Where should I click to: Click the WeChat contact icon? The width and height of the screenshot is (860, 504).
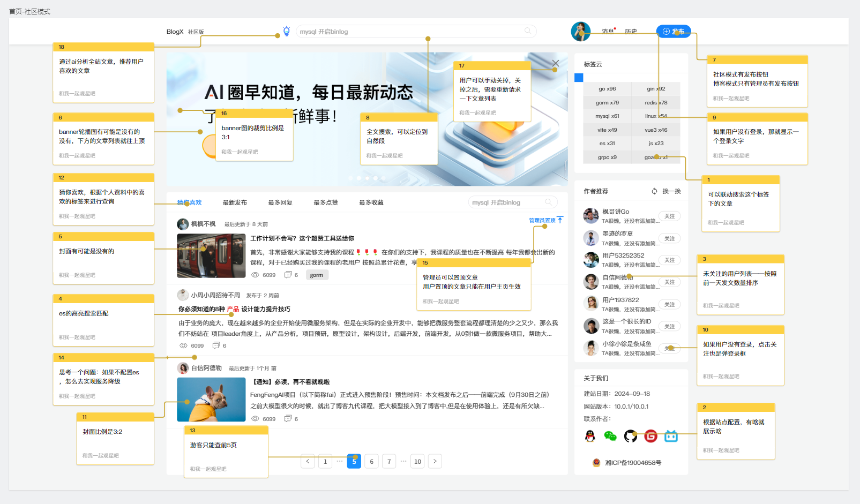[610, 436]
